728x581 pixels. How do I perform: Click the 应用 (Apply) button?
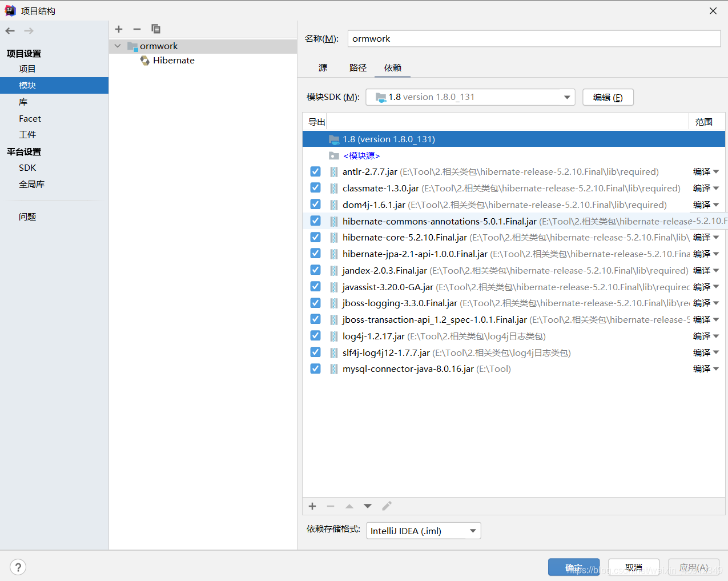pos(694,567)
